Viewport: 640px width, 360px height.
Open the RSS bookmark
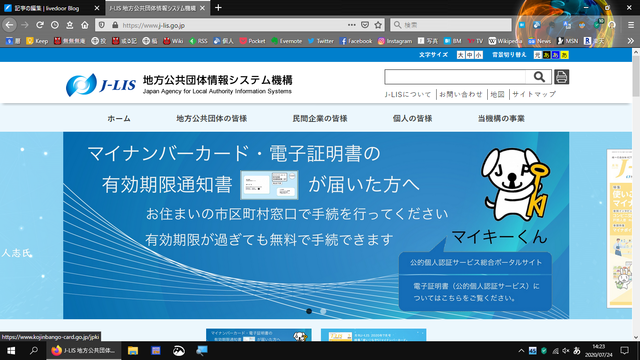198,41
